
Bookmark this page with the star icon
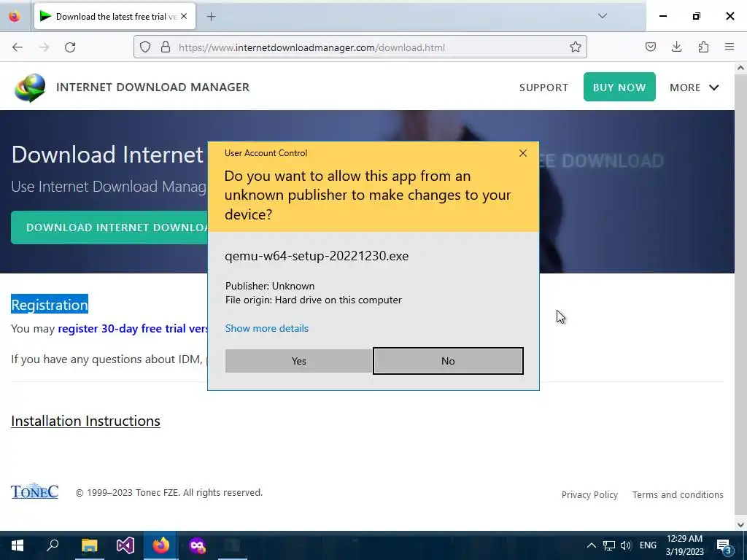coord(575,47)
